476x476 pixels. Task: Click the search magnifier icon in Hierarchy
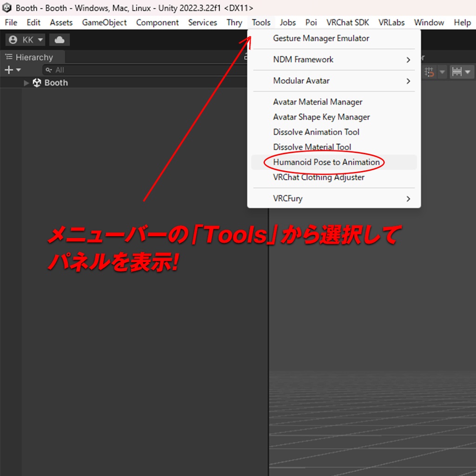click(x=50, y=70)
